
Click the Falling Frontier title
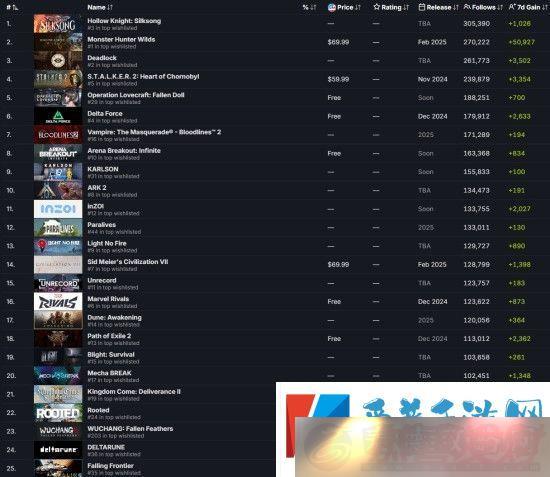[x=110, y=466]
